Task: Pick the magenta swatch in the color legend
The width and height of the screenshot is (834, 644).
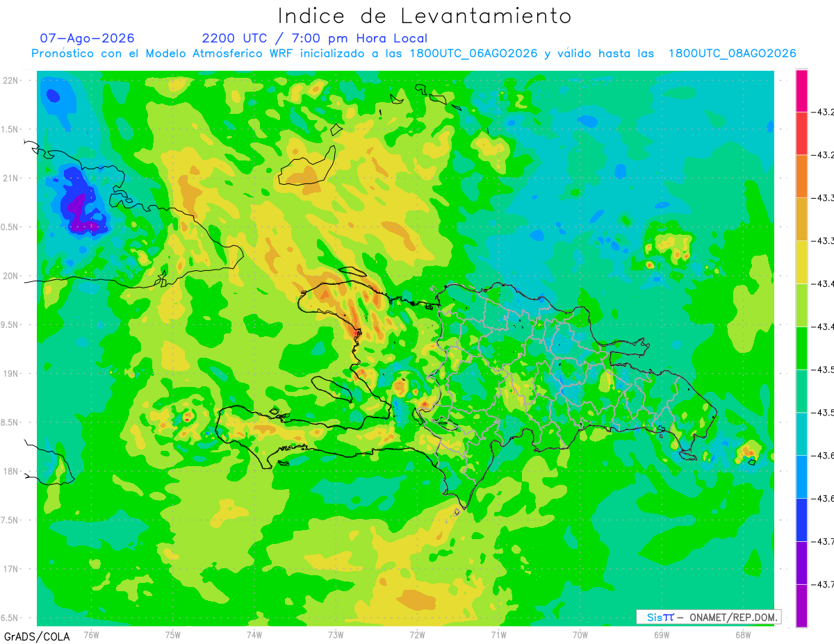Action: click(x=801, y=90)
